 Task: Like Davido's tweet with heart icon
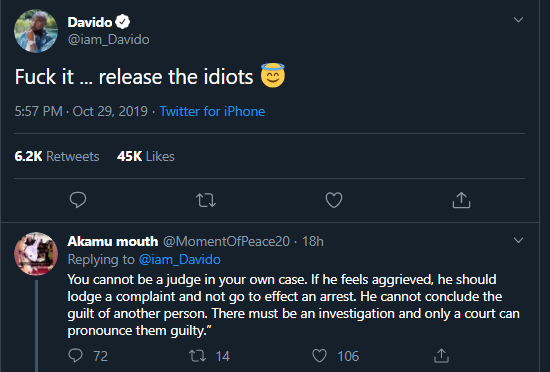click(334, 200)
